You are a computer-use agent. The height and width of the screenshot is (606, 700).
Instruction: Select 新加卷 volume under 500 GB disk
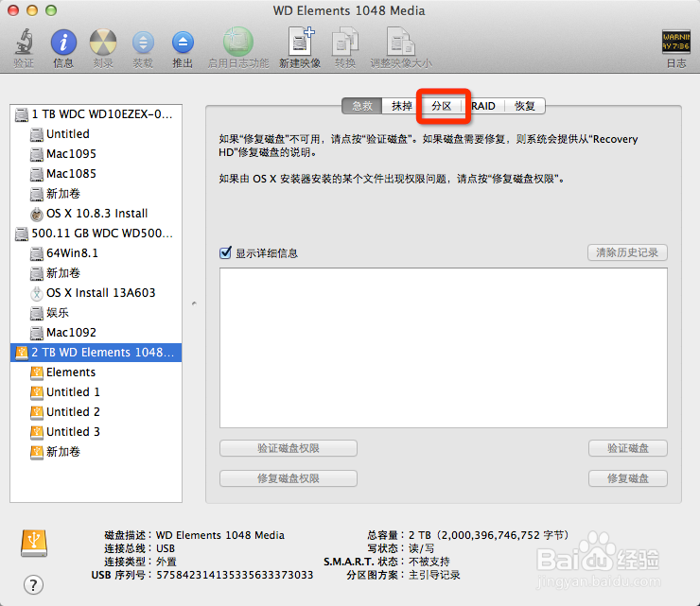96,273
